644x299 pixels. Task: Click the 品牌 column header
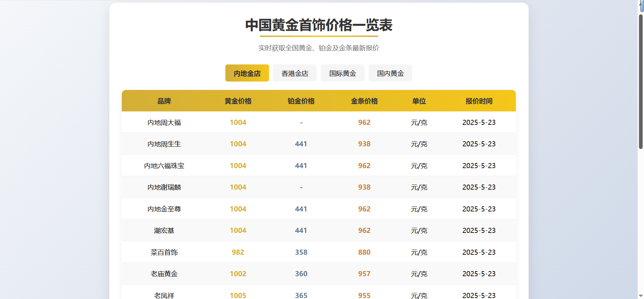[164, 101]
